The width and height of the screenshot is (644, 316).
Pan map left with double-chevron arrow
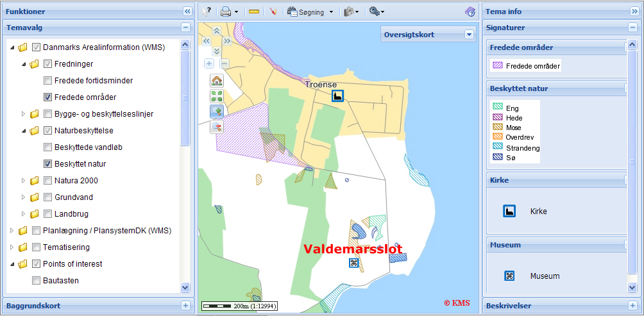tap(206, 40)
